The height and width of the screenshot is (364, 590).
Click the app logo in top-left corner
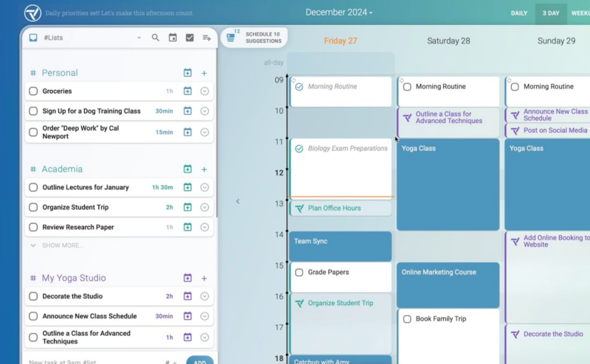tap(32, 13)
